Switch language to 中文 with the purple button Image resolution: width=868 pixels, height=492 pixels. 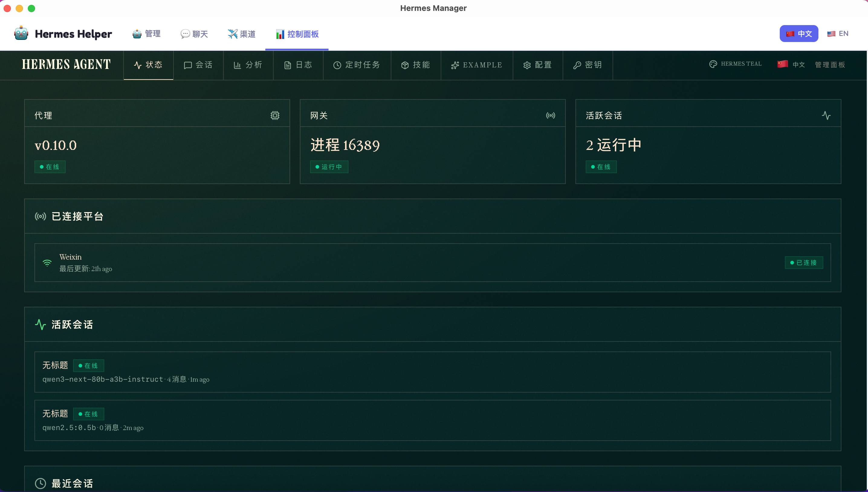799,34
